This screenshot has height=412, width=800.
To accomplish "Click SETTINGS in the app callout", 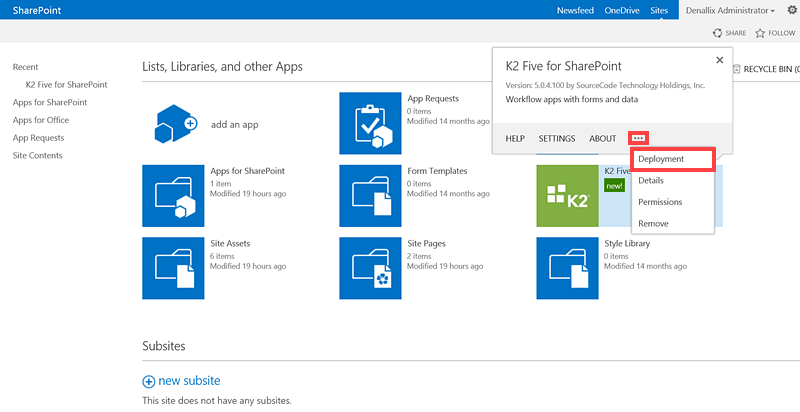I will [x=557, y=138].
